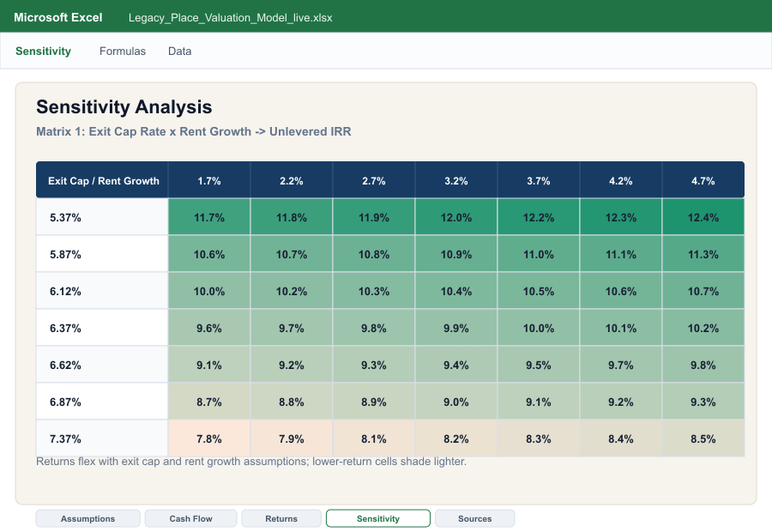Click the footnote about returns flexing

pyautogui.click(x=251, y=462)
